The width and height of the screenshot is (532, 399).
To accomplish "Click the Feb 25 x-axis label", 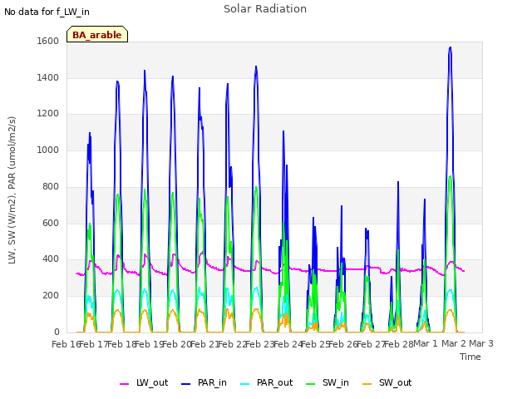I will point(315,344).
